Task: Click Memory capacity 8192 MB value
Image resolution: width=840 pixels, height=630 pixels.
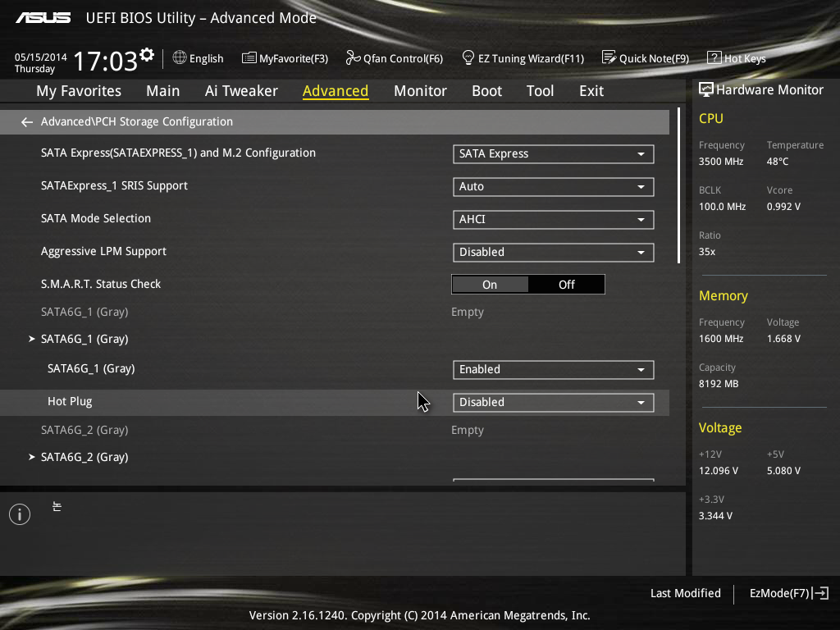Action: [719, 384]
